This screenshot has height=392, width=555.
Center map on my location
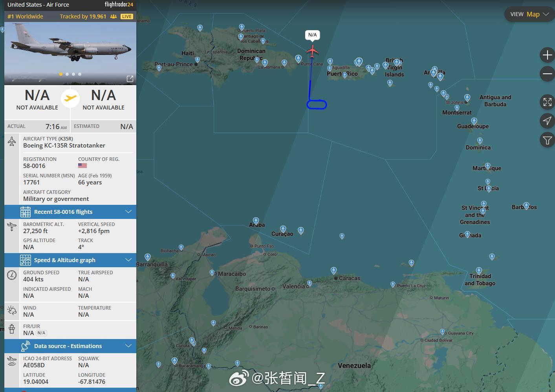pyautogui.click(x=547, y=121)
